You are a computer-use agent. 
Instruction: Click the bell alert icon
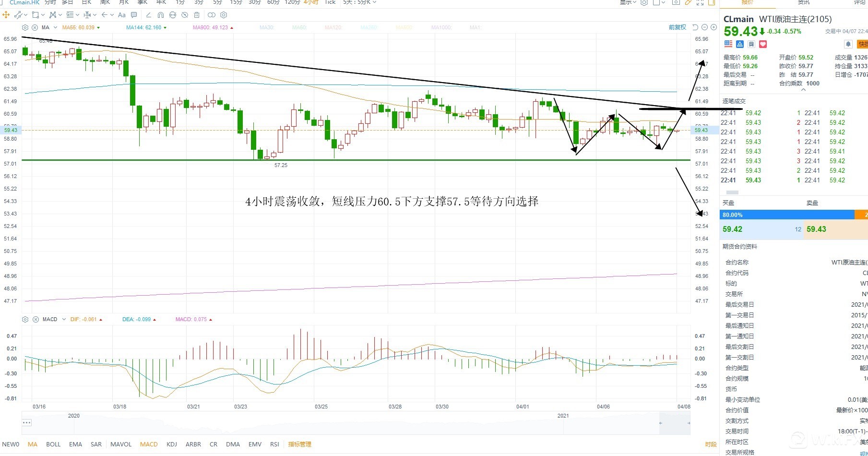(x=848, y=44)
